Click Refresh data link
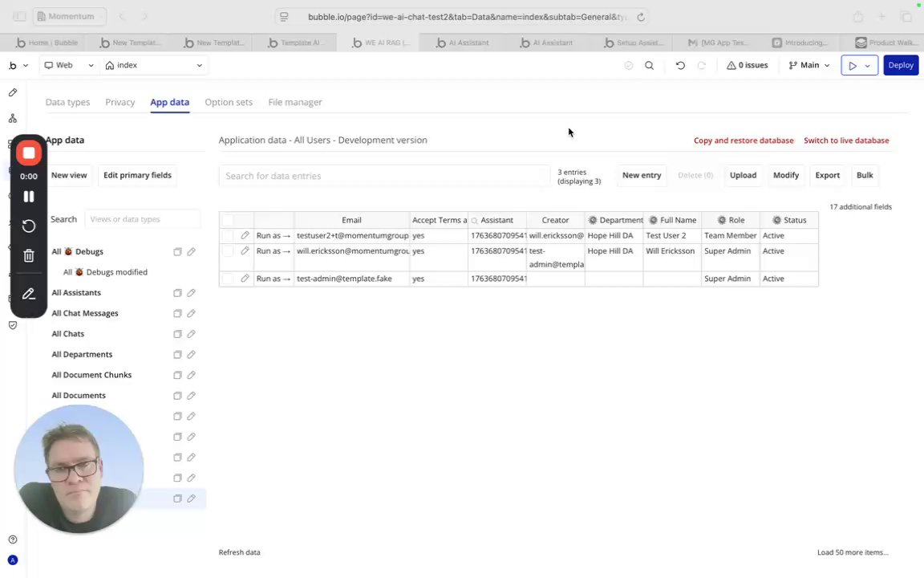The image size is (924, 578). (x=239, y=552)
